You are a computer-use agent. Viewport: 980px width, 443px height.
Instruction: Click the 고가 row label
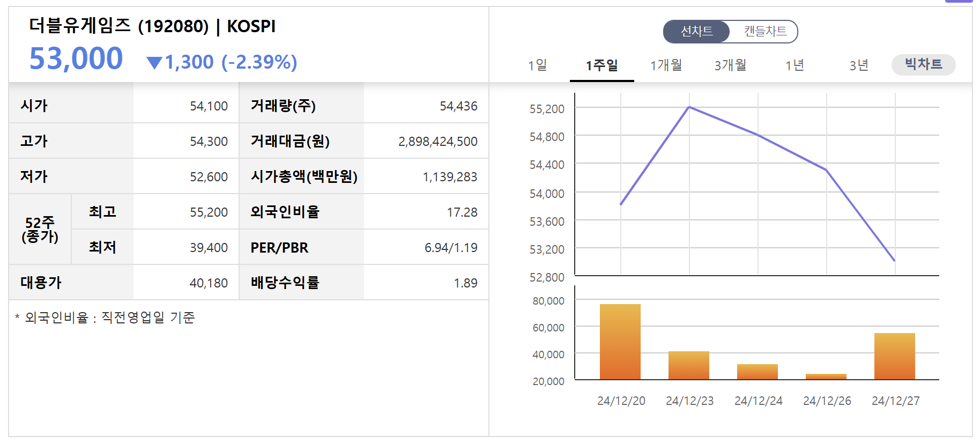34,141
